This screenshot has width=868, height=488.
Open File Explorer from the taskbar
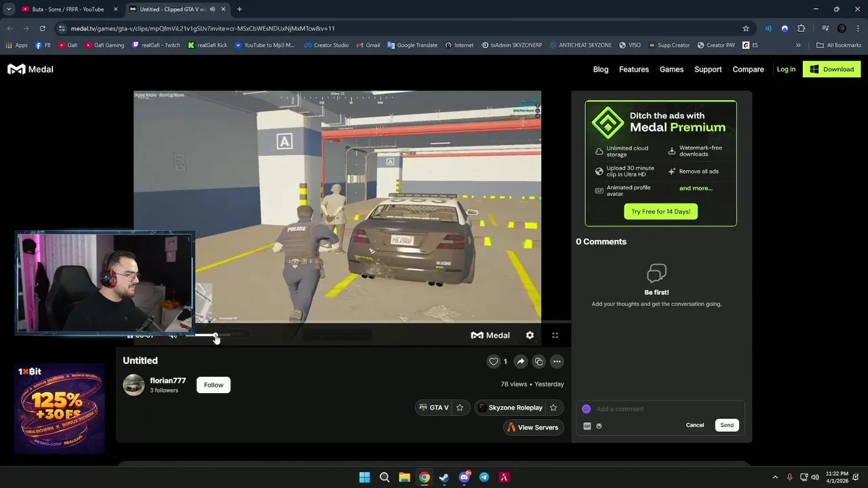point(404,477)
